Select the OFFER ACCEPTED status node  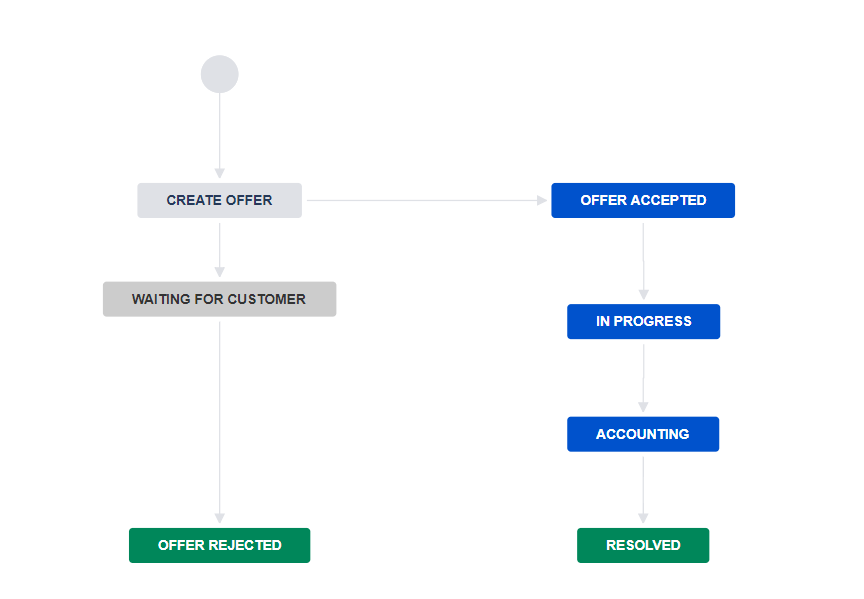[x=643, y=200]
